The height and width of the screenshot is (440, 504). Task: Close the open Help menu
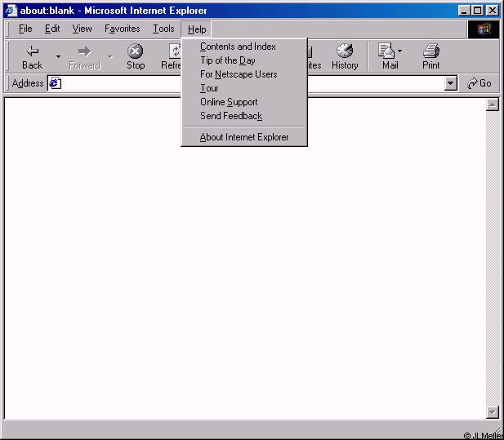pyautogui.click(x=196, y=29)
